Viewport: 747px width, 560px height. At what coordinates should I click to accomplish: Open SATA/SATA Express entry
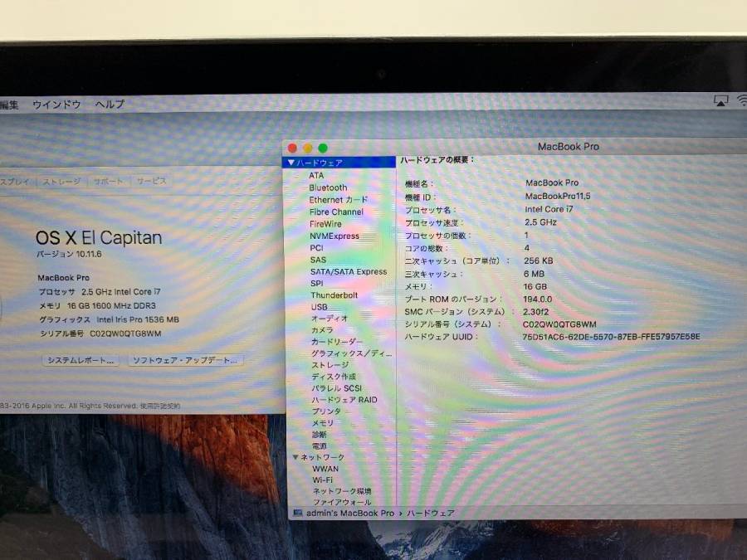pyautogui.click(x=349, y=271)
